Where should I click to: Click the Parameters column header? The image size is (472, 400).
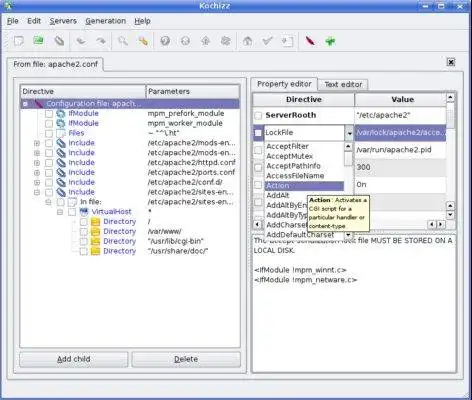pyautogui.click(x=193, y=91)
